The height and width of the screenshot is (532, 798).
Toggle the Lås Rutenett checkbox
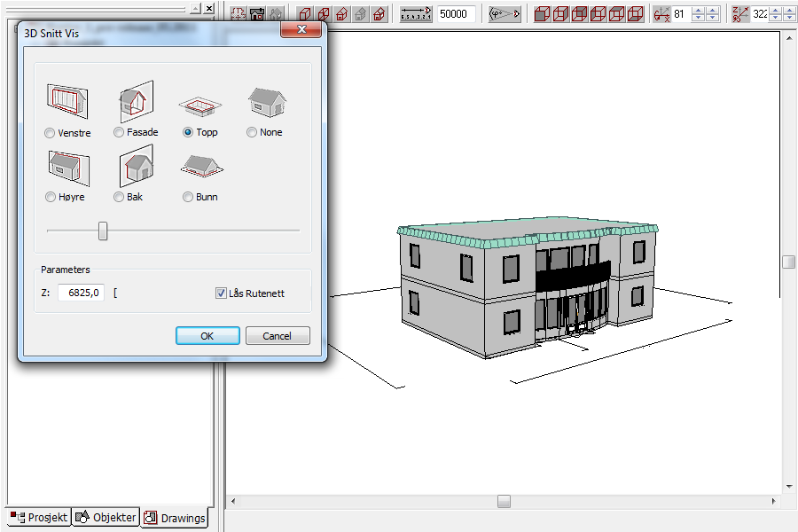coord(221,293)
